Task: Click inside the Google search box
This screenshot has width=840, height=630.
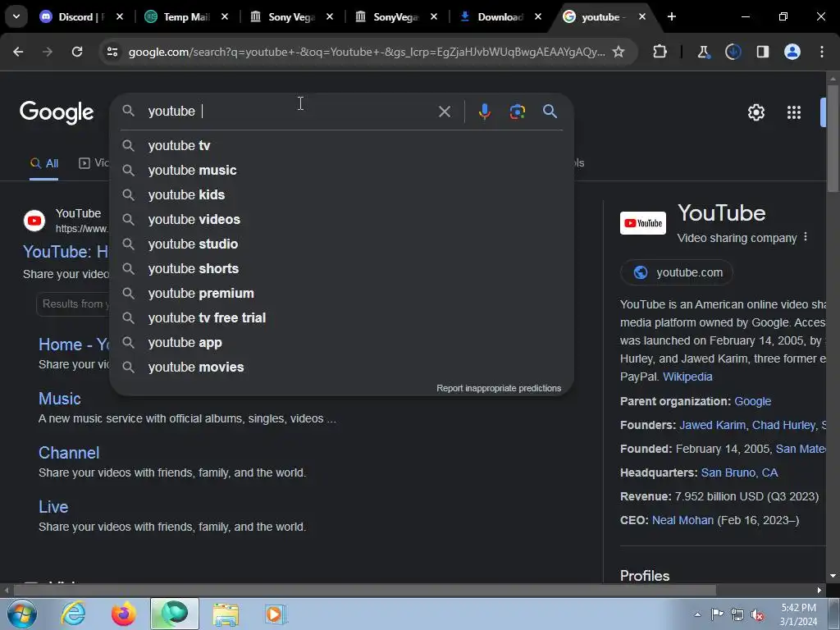Action: [x=290, y=112]
